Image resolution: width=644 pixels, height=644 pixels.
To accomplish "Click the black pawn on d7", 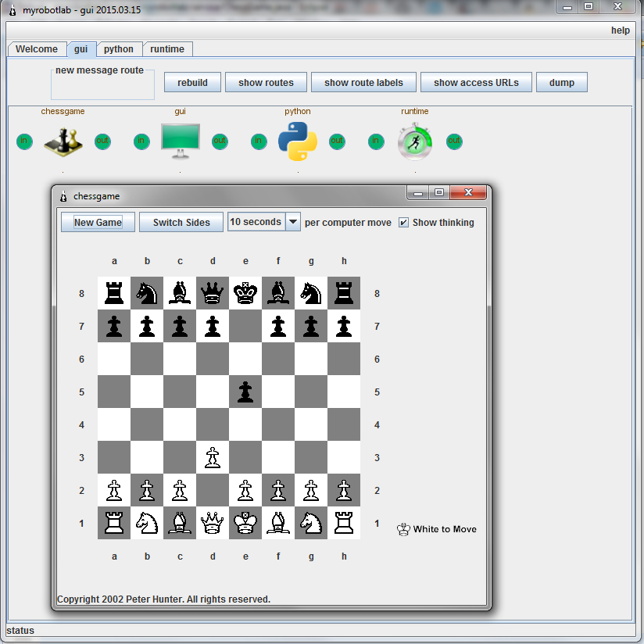I will (213, 326).
